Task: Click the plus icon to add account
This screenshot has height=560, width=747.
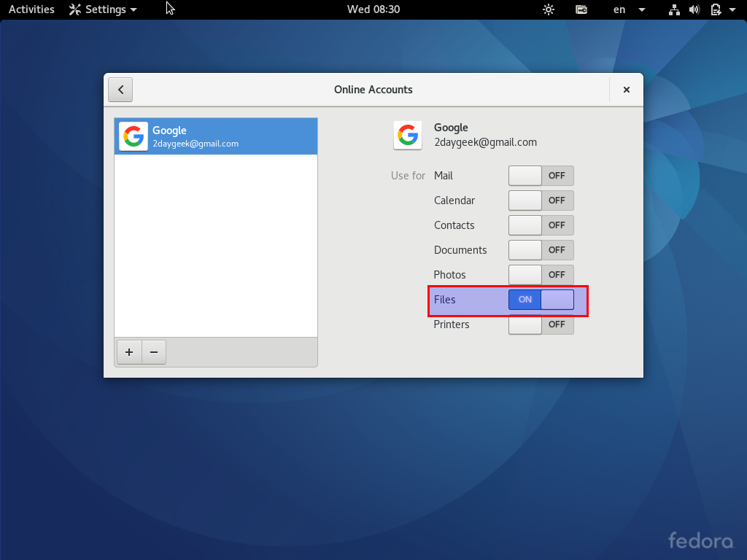Action: coord(129,352)
